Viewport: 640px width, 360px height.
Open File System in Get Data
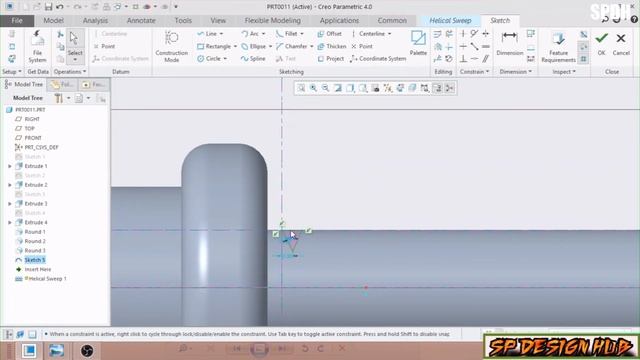click(37, 46)
